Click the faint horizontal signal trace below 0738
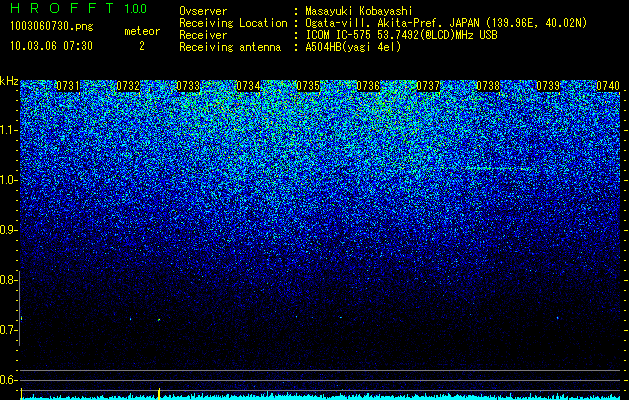The width and height of the screenshot is (629, 400). [x=499, y=169]
